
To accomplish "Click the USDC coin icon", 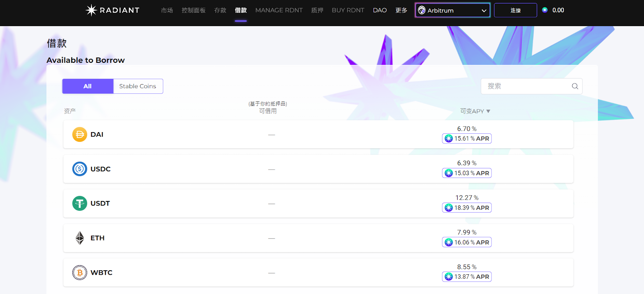I will tap(80, 169).
